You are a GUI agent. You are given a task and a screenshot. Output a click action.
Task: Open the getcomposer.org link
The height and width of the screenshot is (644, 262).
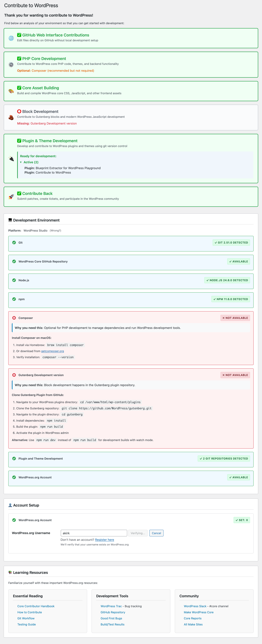52,351
